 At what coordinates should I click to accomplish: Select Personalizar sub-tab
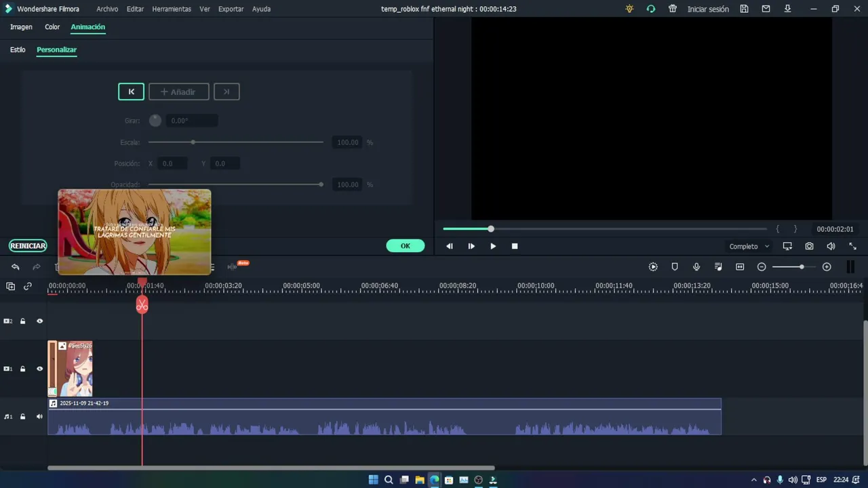click(56, 49)
